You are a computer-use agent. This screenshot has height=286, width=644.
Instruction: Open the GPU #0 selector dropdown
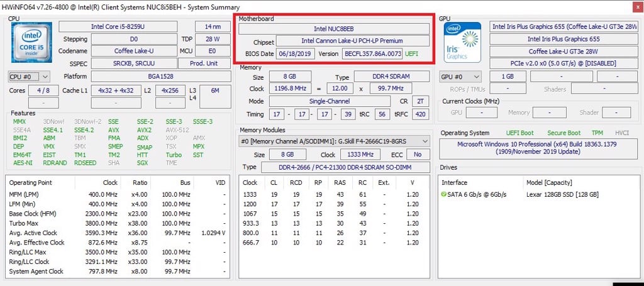[x=460, y=77]
